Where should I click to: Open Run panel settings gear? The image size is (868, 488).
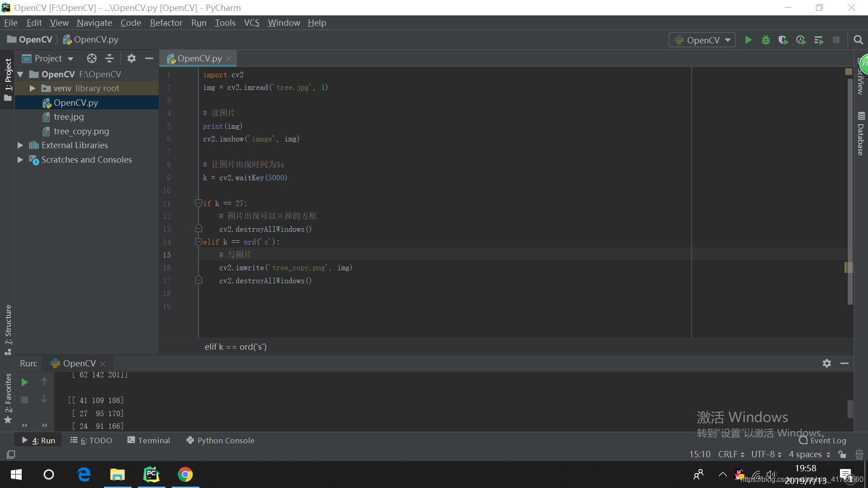827,363
